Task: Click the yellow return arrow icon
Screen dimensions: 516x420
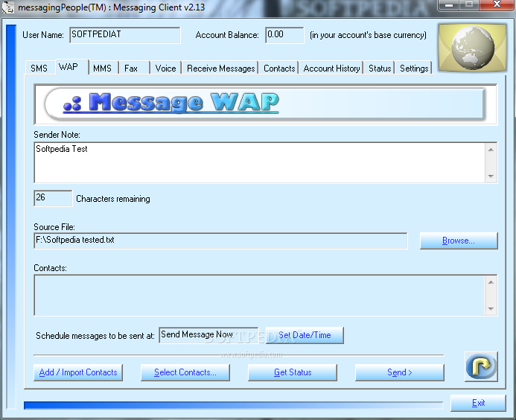Action: click(481, 366)
